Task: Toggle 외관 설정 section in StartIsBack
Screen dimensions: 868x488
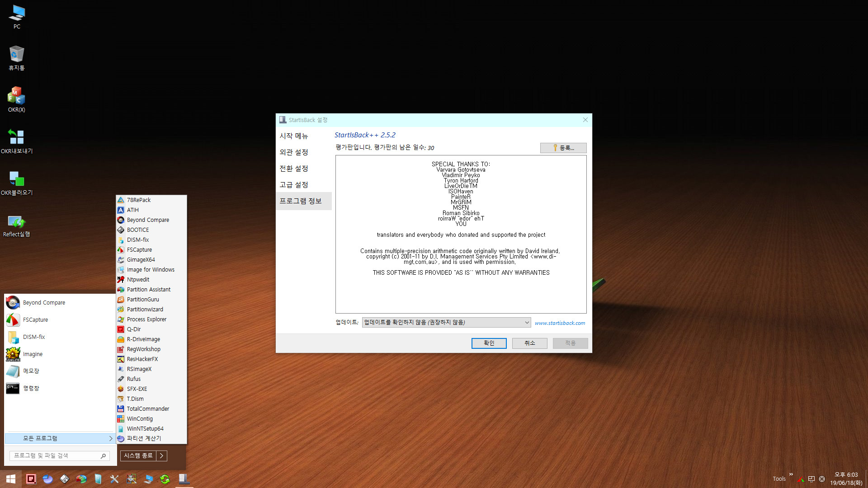Action: [x=294, y=152]
